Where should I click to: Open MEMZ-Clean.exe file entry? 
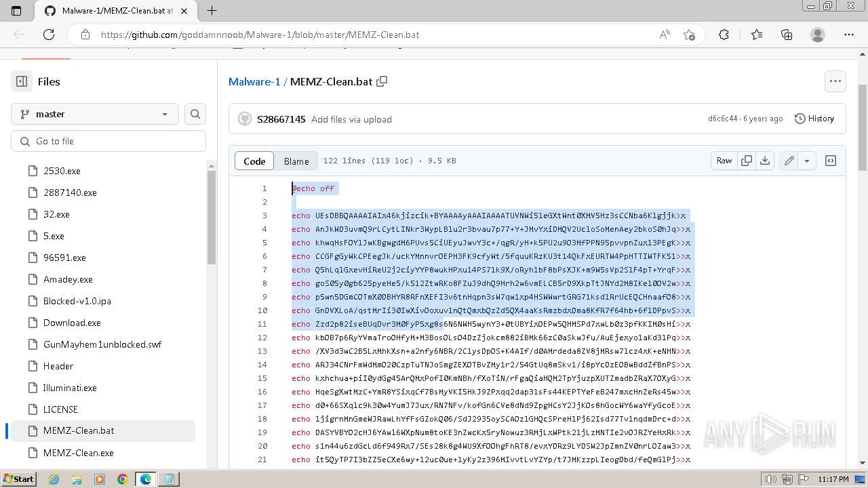[x=79, y=453]
